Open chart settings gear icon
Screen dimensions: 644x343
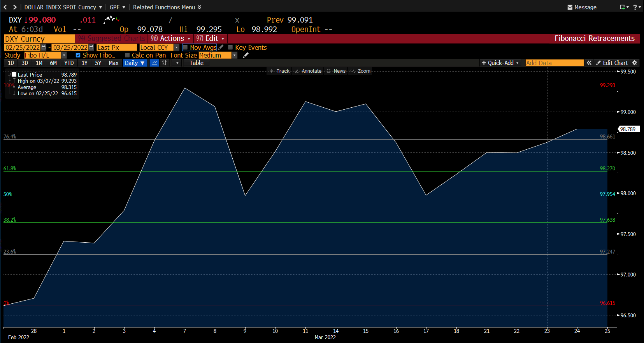[635, 63]
